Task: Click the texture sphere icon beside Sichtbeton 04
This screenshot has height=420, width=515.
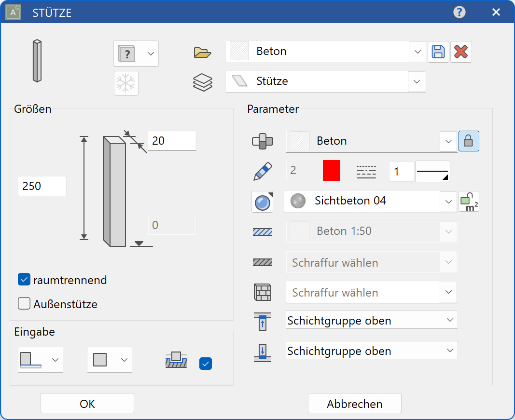Action: (x=262, y=202)
